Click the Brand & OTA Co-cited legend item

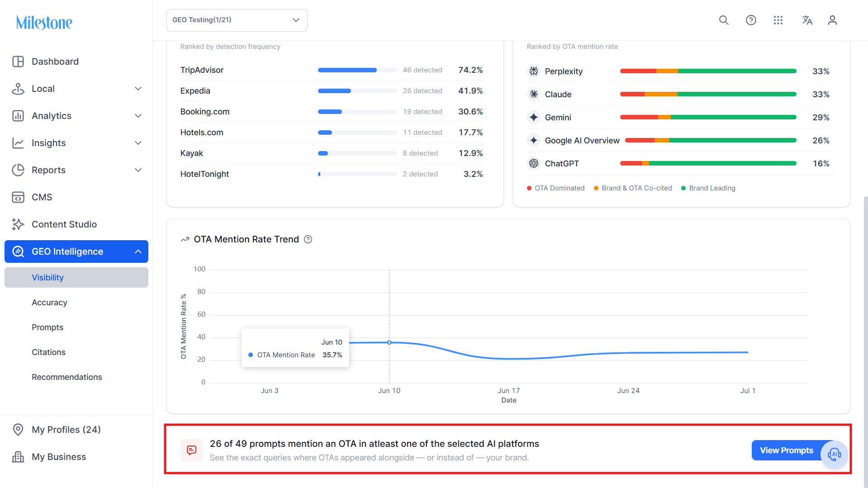pyautogui.click(x=633, y=188)
